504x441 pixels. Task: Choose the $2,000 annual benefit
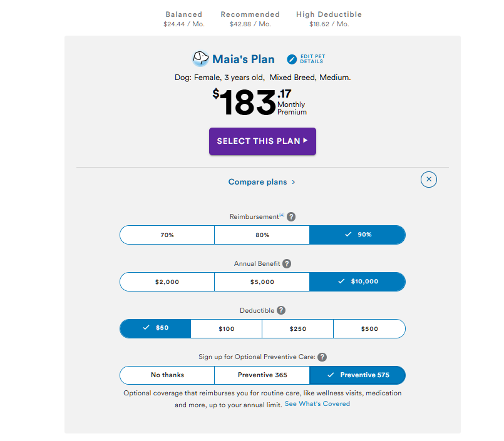coord(167,281)
